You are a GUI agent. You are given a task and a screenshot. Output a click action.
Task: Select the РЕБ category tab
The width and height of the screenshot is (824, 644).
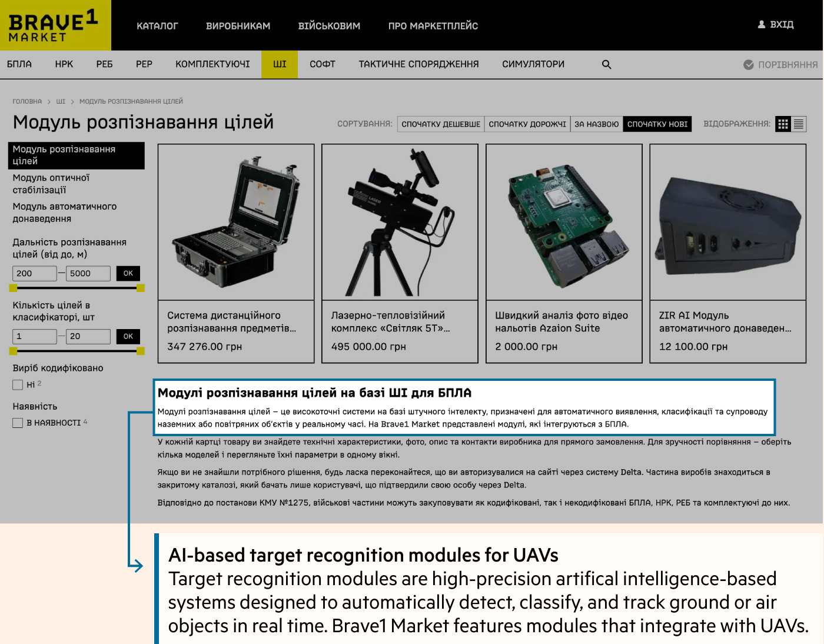104,64
